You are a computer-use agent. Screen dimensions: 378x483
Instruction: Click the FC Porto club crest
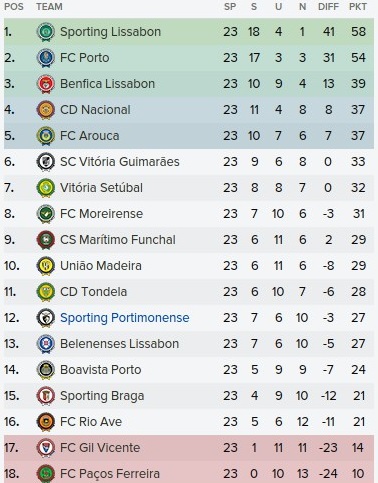(46, 58)
